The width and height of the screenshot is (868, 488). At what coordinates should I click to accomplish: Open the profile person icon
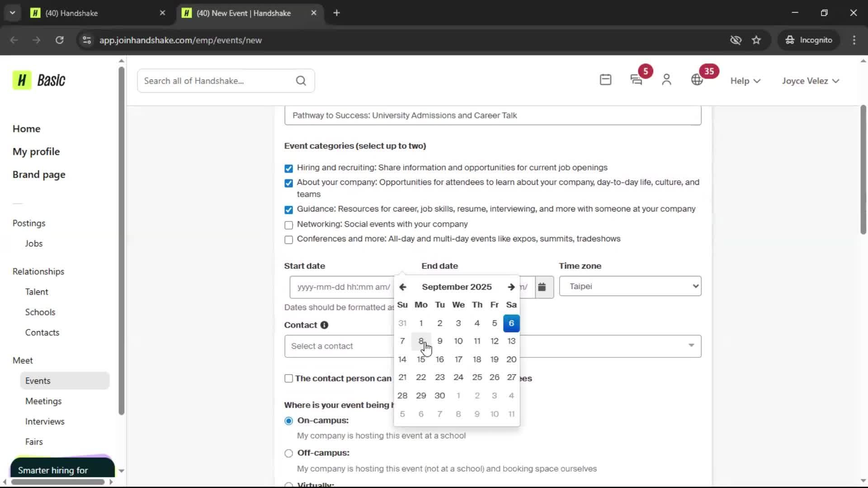pyautogui.click(x=666, y=80)
